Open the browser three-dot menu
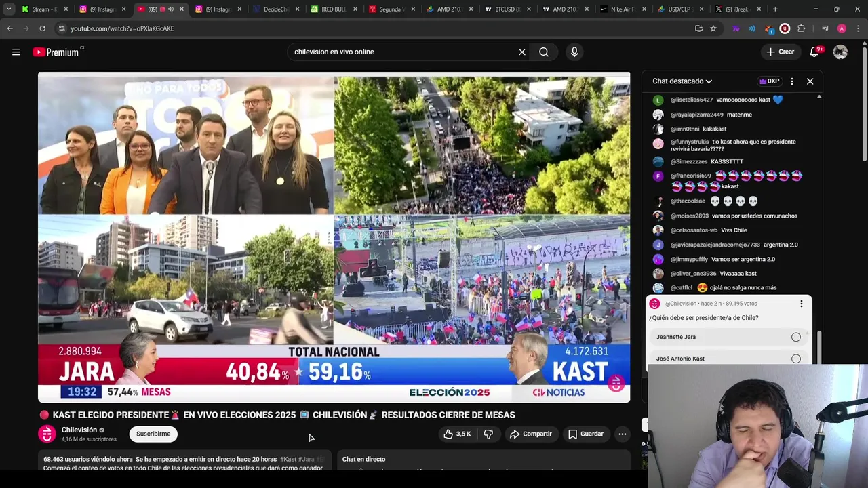The image size is (868, 488). pos(858,28)
